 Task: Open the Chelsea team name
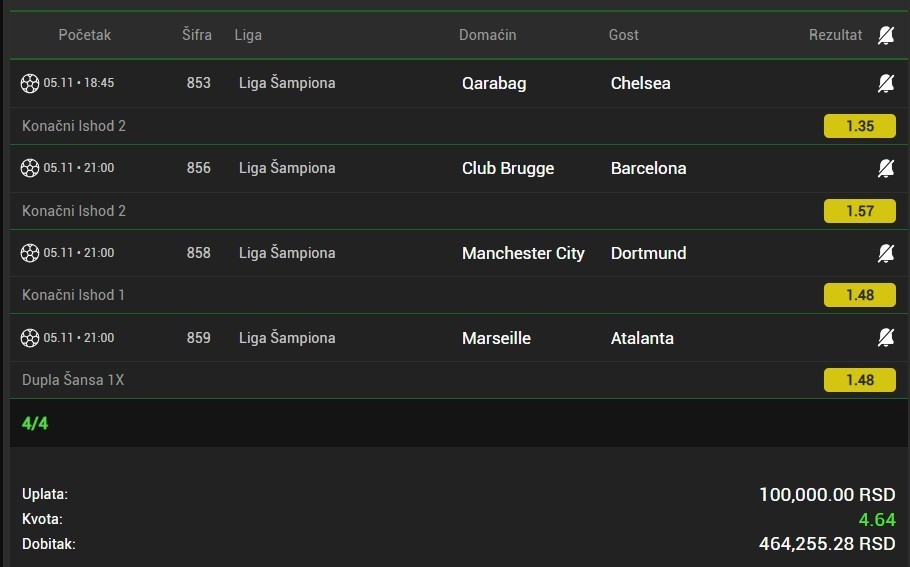click(x=640, y=83)
